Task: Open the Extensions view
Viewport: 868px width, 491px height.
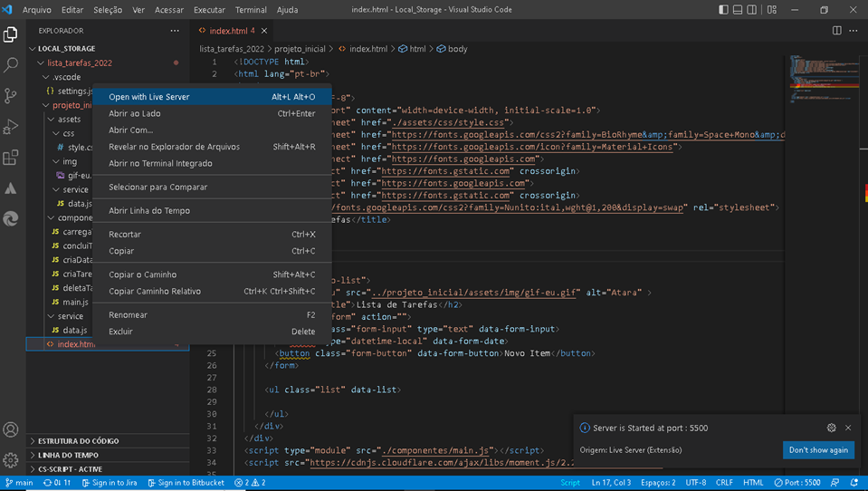Action: (11, 158)
